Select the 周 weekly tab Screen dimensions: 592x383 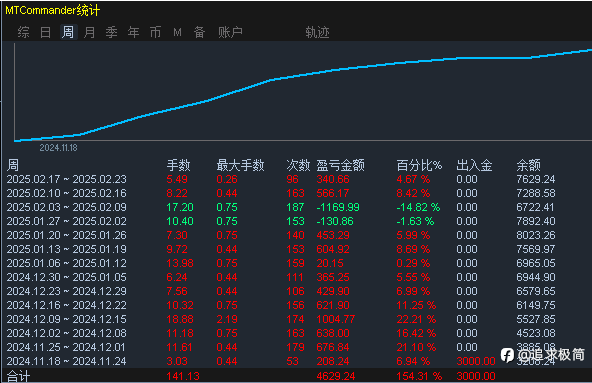click(68, 32)
